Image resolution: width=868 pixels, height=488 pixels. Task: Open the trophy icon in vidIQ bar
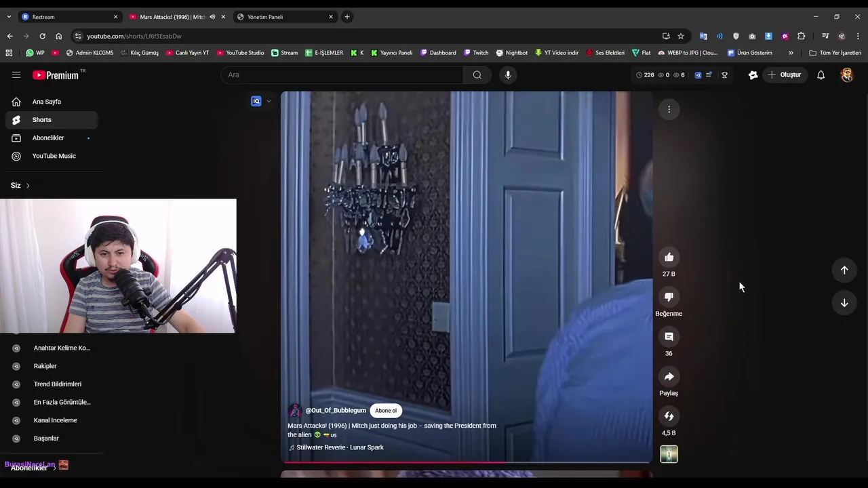[724, 75]
